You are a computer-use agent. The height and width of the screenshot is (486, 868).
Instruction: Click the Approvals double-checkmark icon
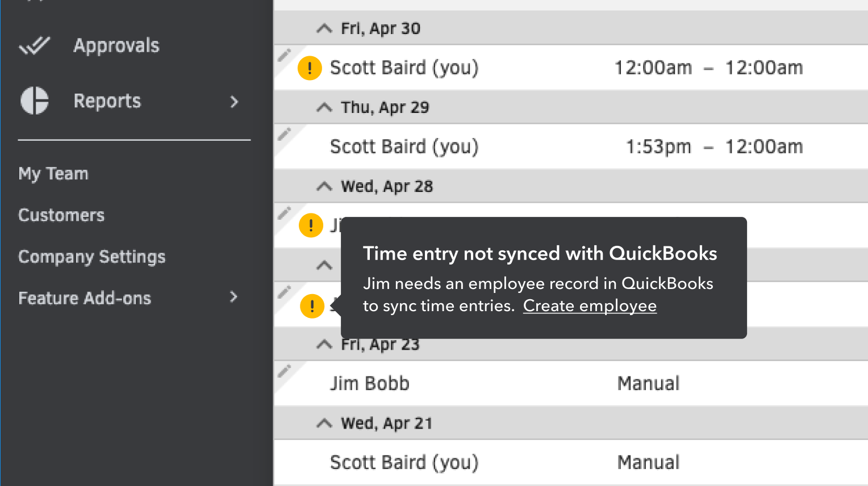(x=35, y=45)
